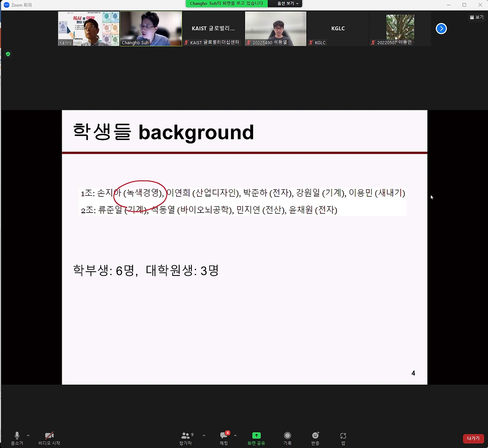Select 20220507 이용민 participant thumbnail
Image resolution: width=488 pixels, height=448 pixels.
click(x=400, y=29)
